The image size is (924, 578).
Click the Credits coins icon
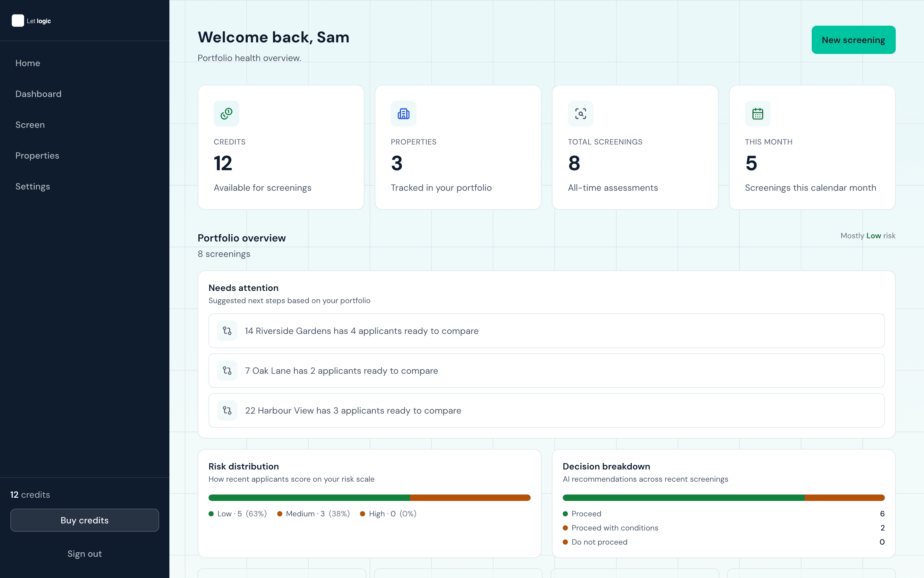(x=227, y=114)
